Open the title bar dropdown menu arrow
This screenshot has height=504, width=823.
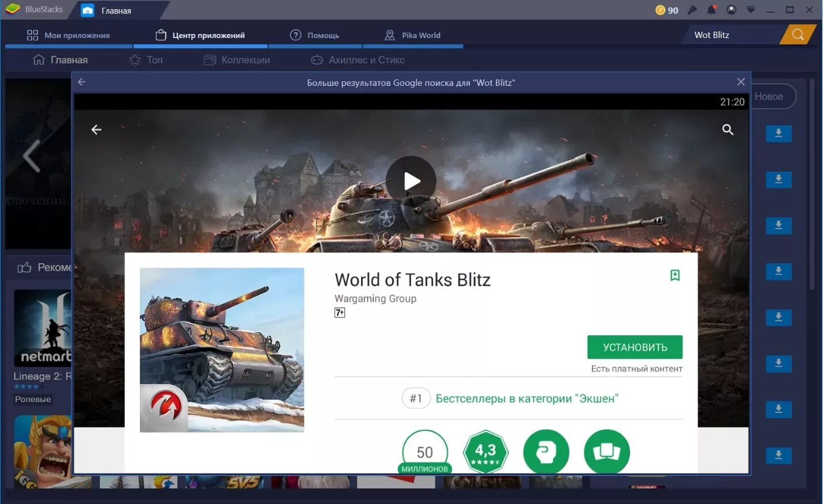[751, 10]
